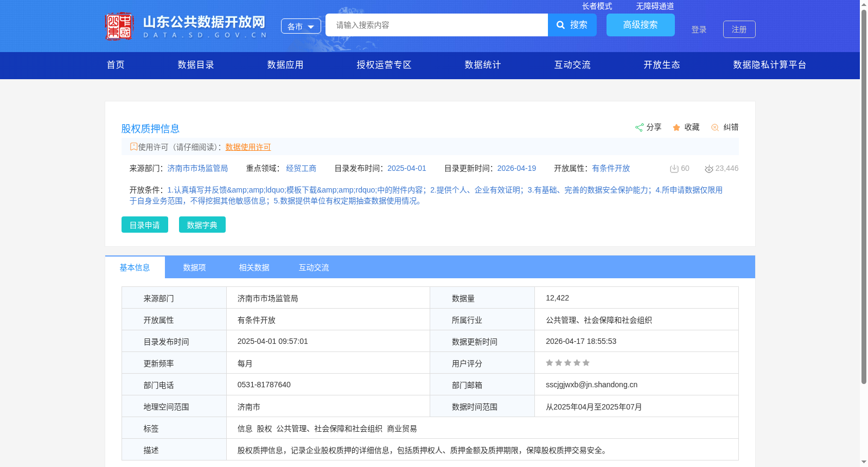Screen dimensions: 868x467
Task: Switch to the 数据项 tab
Action: 194,267
